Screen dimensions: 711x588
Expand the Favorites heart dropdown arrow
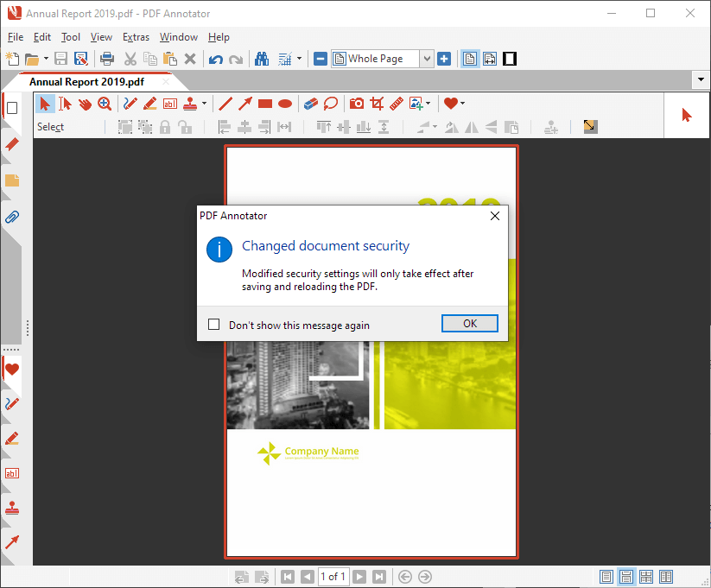coord(462,104)
